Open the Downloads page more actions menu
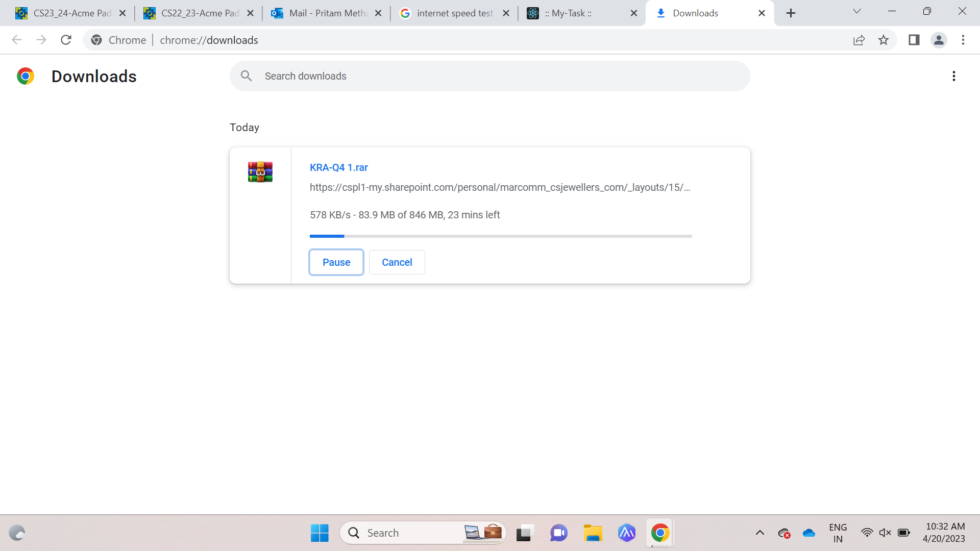The height and width of the screenshot is (551, 980). coord(953,76)
